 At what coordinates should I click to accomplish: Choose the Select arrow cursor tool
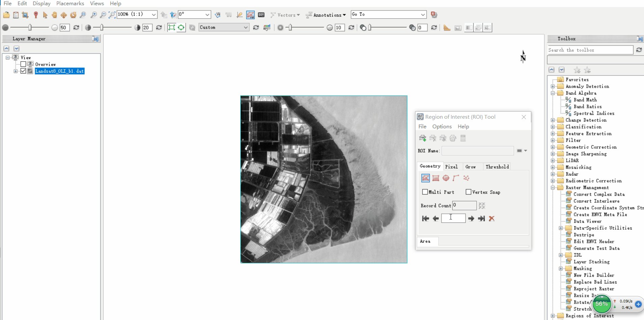pyautogui.click(x=45, y=15)
